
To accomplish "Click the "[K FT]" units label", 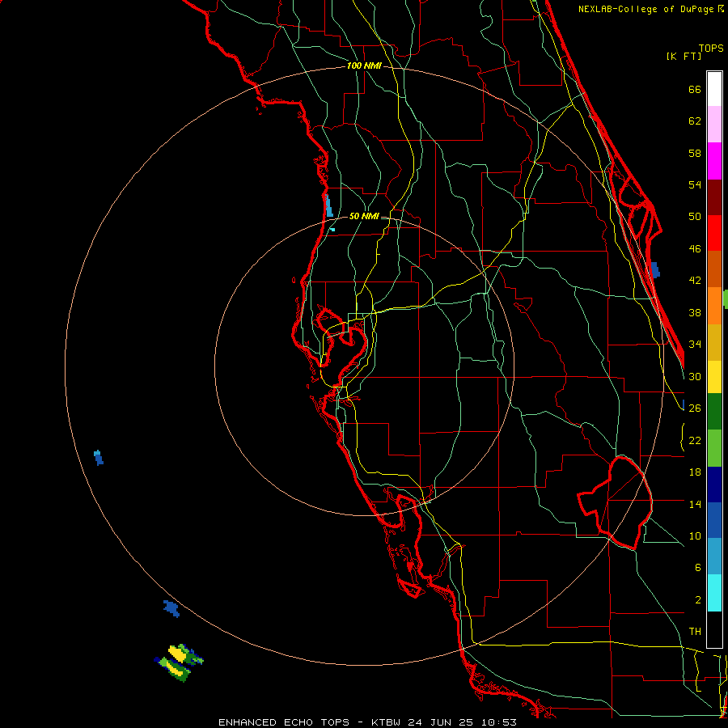I will [x=684, y=56].
